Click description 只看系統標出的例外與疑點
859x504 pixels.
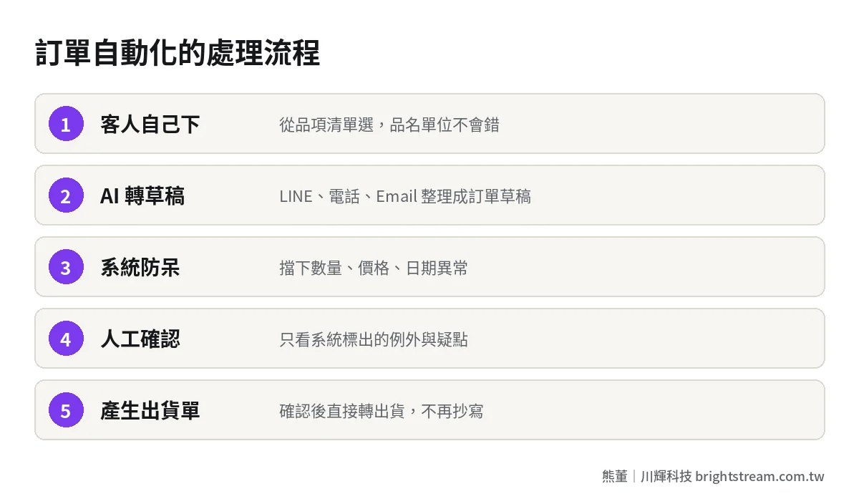[x=374, y=339]
